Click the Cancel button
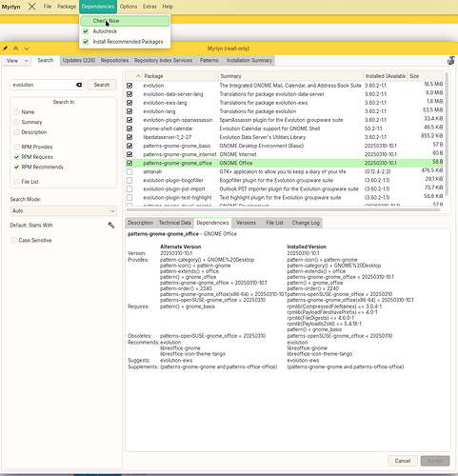Screen dimensions: 458x476 pyautogui.click(x=403, y=461)
